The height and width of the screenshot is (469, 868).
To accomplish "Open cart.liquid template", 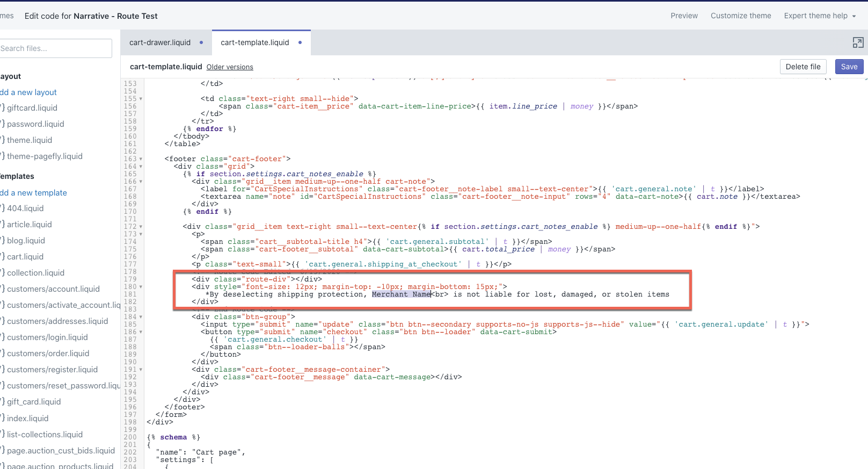I will (x=25, y=257).
